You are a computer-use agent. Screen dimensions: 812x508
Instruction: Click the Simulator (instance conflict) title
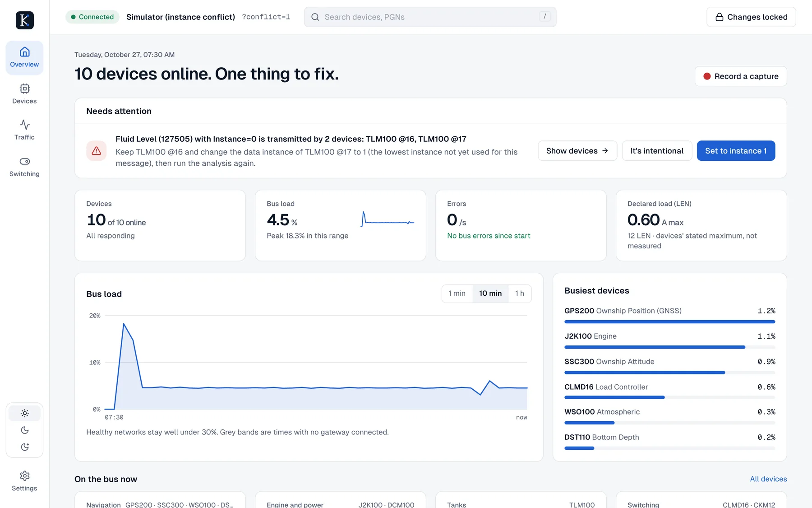(x=180, y=17)
